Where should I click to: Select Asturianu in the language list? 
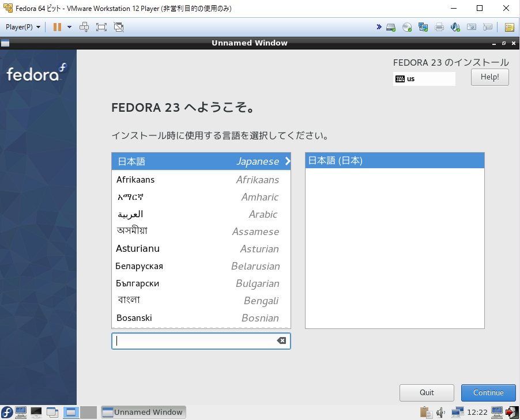pyautogui.click(x=201, y=249)
